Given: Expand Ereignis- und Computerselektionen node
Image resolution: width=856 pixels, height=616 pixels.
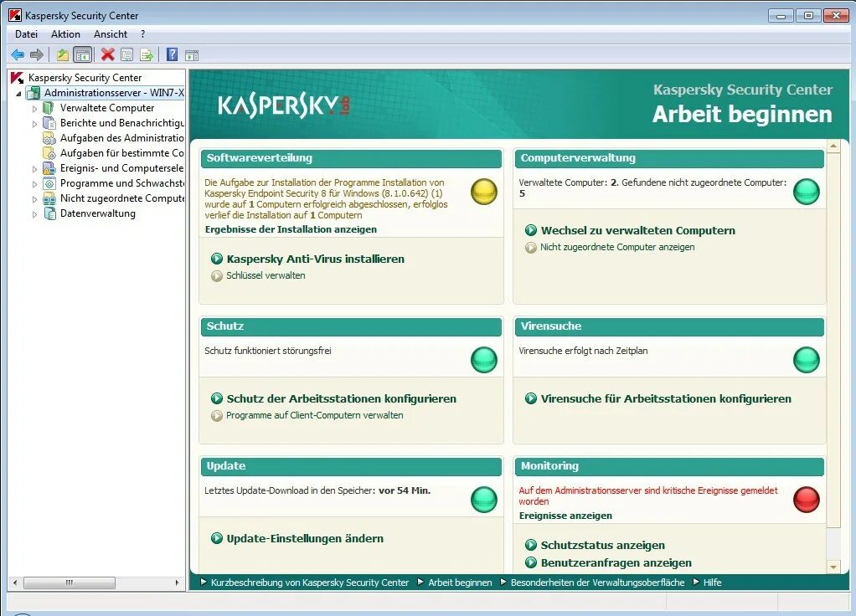Looking at the screenshot, I should tap(34, 169).
